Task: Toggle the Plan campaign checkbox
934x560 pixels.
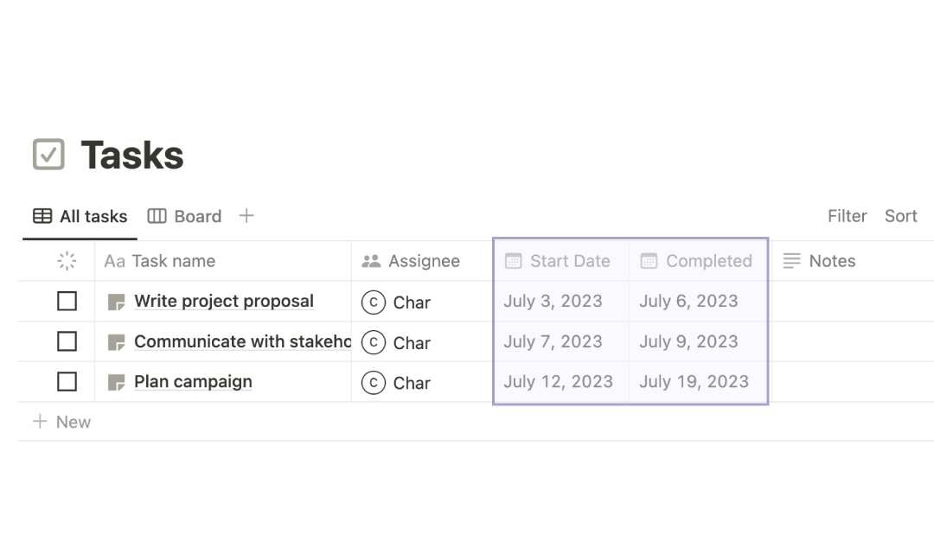Action: coord(67,381)
